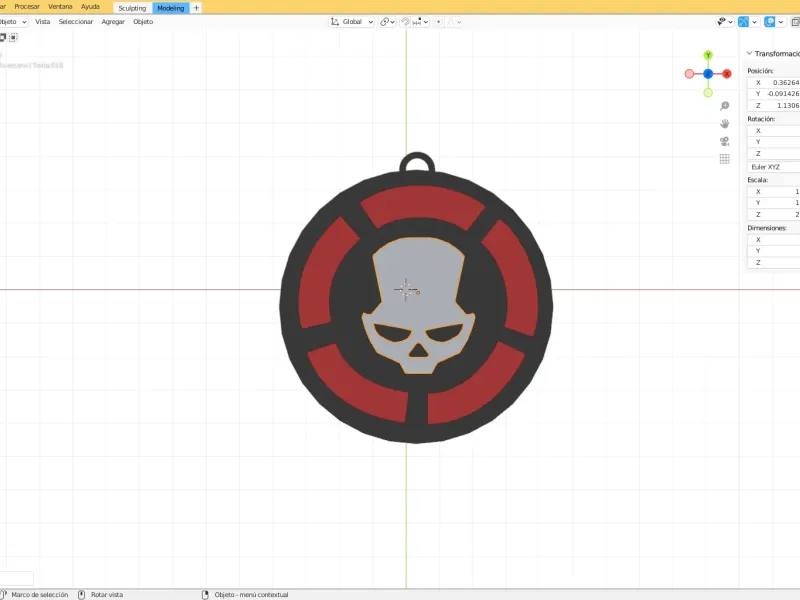Screen dimensions: 800x600
Task: Open the Ventana menu
Action: tap(60, 7)
